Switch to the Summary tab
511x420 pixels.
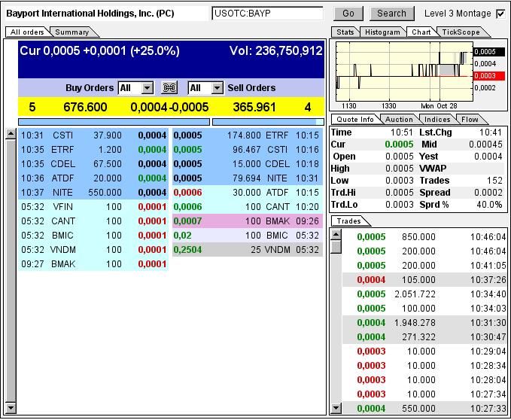pyautogui.click(x=72, y=32)
